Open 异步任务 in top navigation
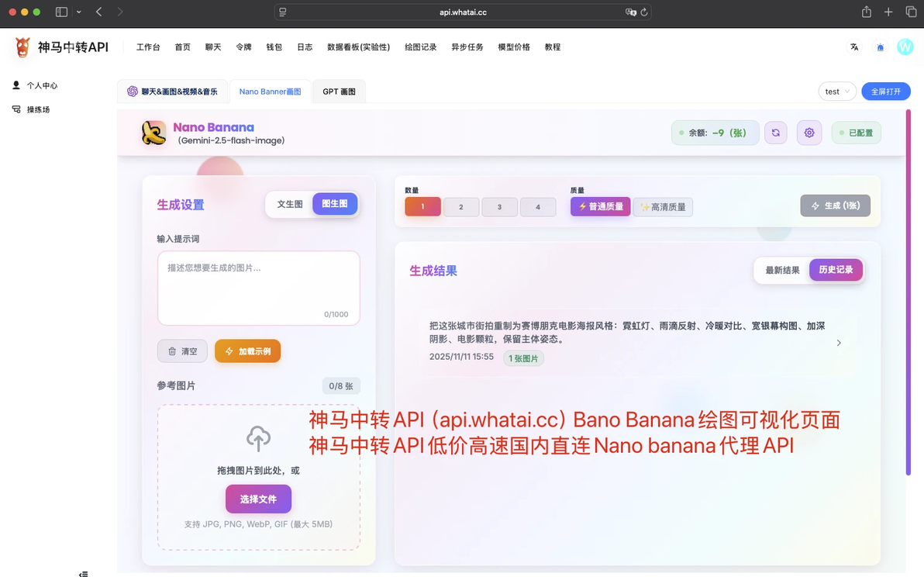This screenshot has height=577, width=924. click(467, 47)
